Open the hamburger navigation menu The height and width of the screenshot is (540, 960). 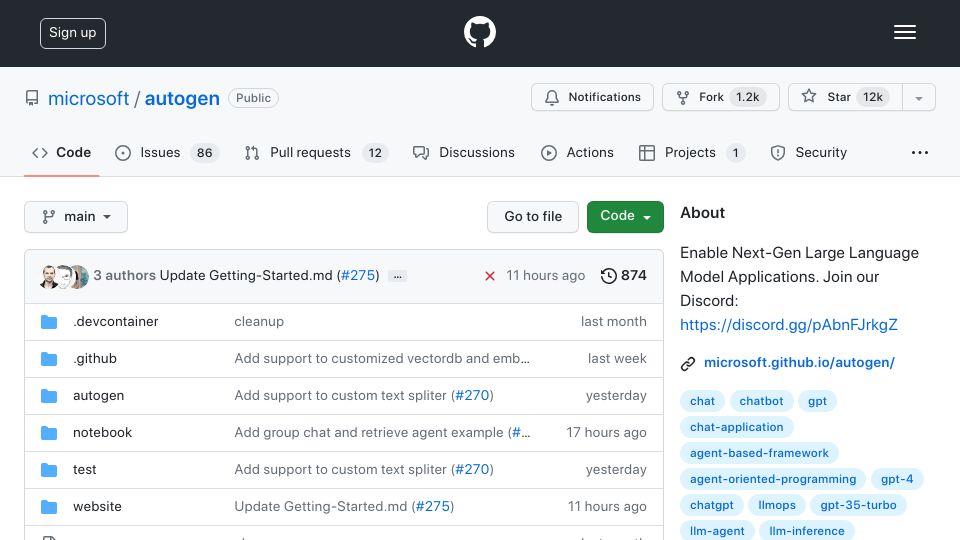pos(904,32)
